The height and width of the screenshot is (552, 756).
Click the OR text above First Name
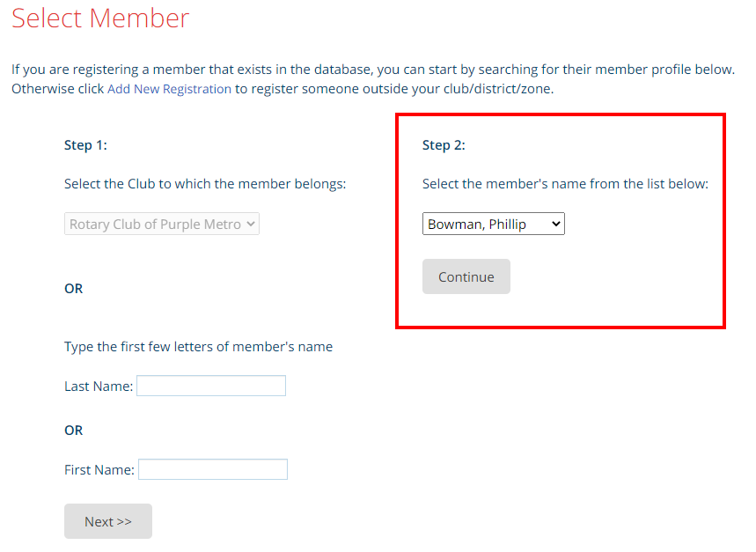tap(73, 431)
